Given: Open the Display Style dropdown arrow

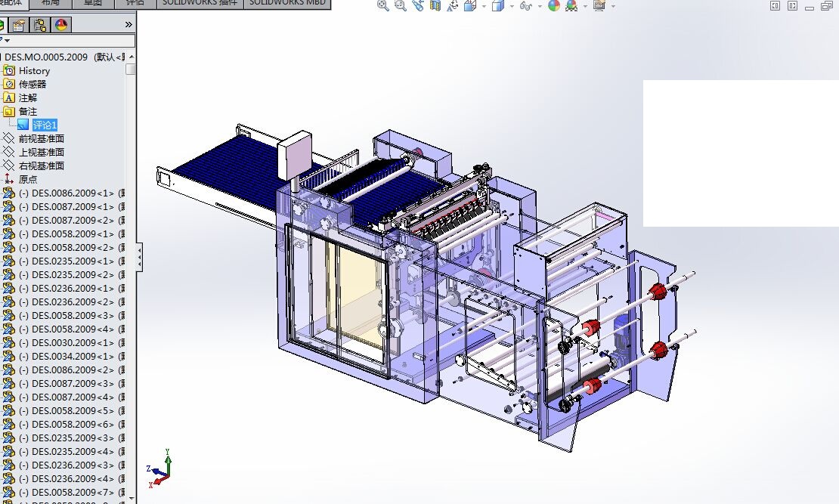Looking at the screenshot, I should pyautogui.click(x=512, y=6).
